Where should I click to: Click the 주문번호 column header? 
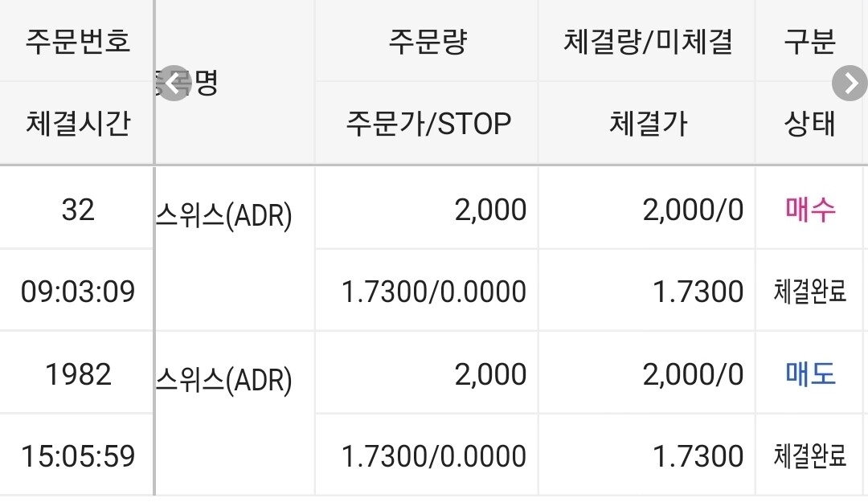click(76, 41)
